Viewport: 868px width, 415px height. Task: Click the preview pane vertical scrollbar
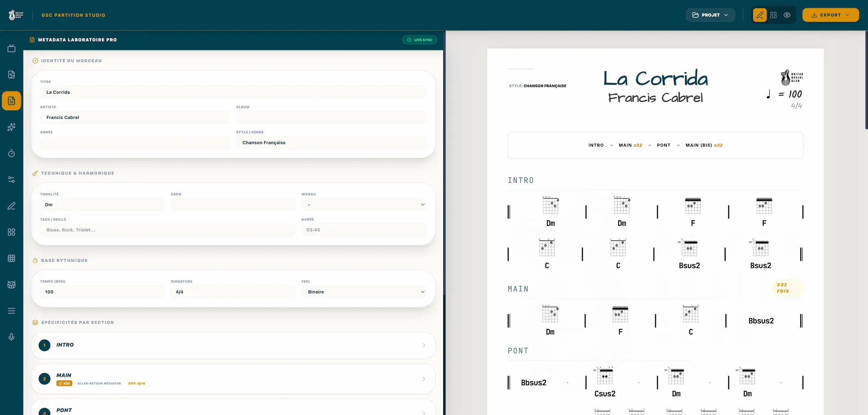tap(866, 80)
